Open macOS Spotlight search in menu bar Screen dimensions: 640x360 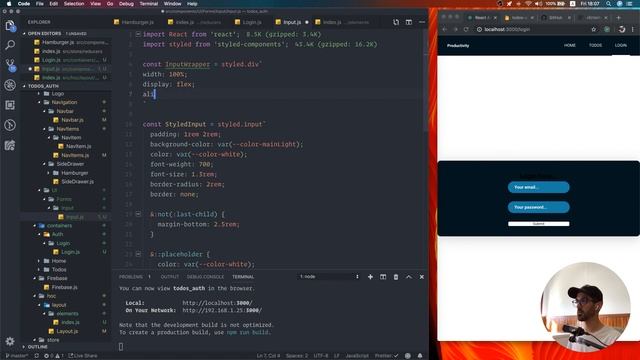pyautogui.click(x=608, y=4)
